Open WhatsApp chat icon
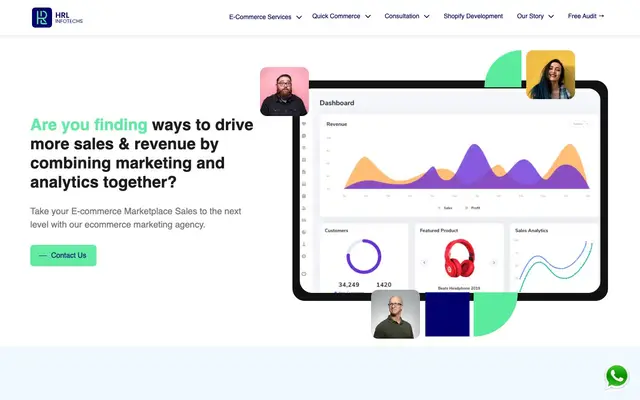 616,376
